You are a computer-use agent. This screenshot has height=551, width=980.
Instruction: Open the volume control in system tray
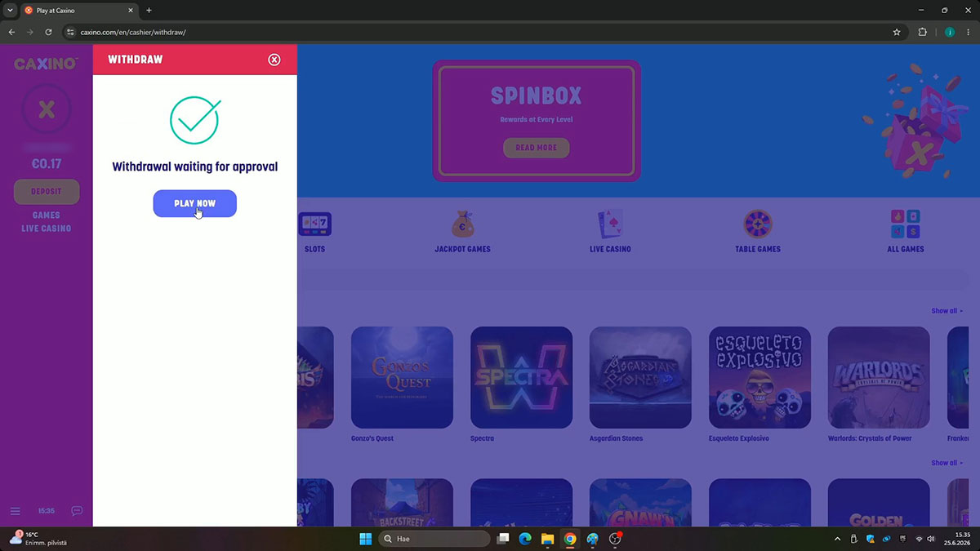tap(931, 539)
